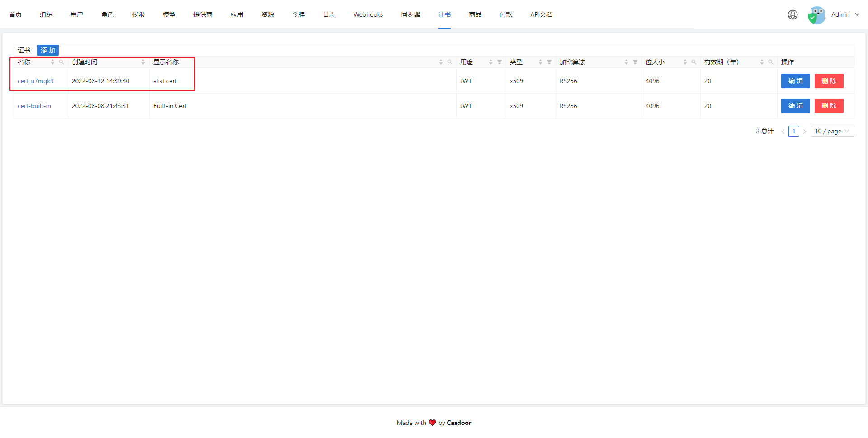Open the Admin account dropdown menu
Image resolution: width=868 pixels, height=438 pixels.
844,14
